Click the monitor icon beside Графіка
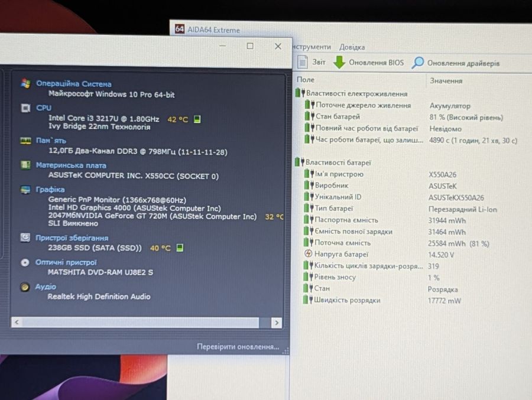The width and height of the screenshot is (532, 400). (x=25, y=189)
